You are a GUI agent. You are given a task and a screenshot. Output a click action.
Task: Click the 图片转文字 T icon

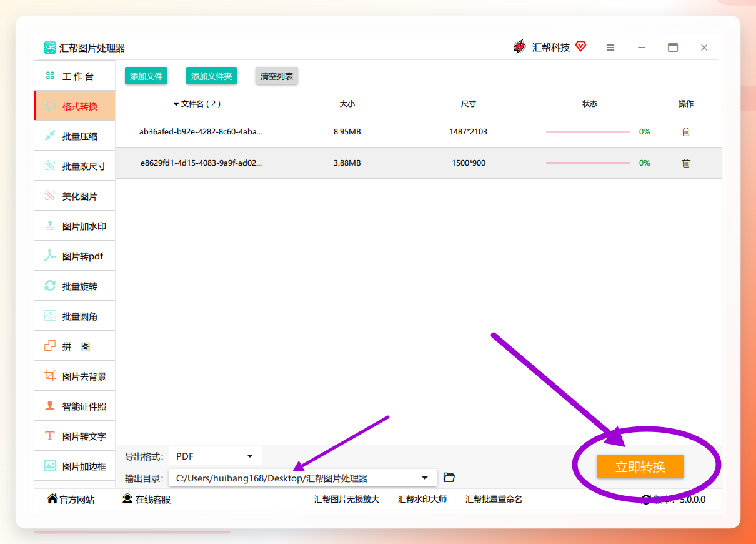(50, 436)
